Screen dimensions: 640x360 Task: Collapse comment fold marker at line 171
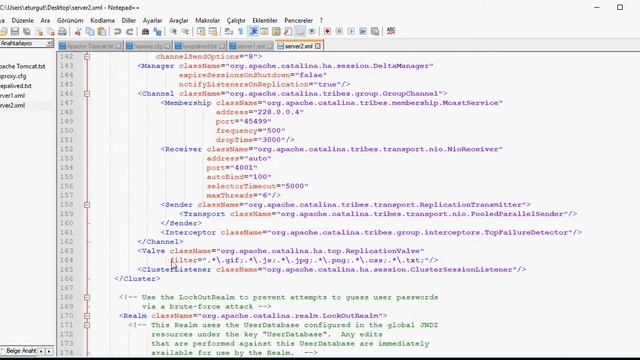[x=87, y=325]
